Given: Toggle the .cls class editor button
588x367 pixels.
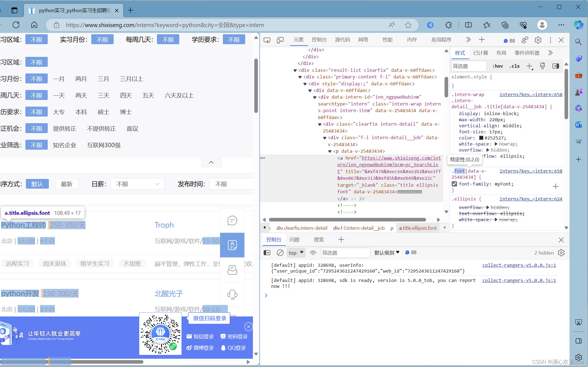Looking at the screenshot, I should (x=514, y=66).
